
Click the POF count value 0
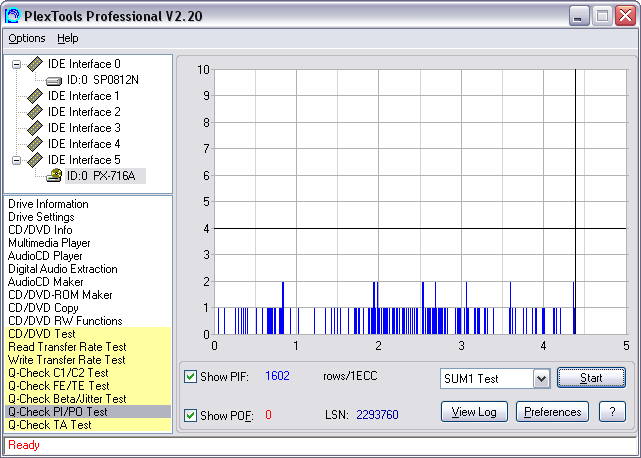(268, 415)
